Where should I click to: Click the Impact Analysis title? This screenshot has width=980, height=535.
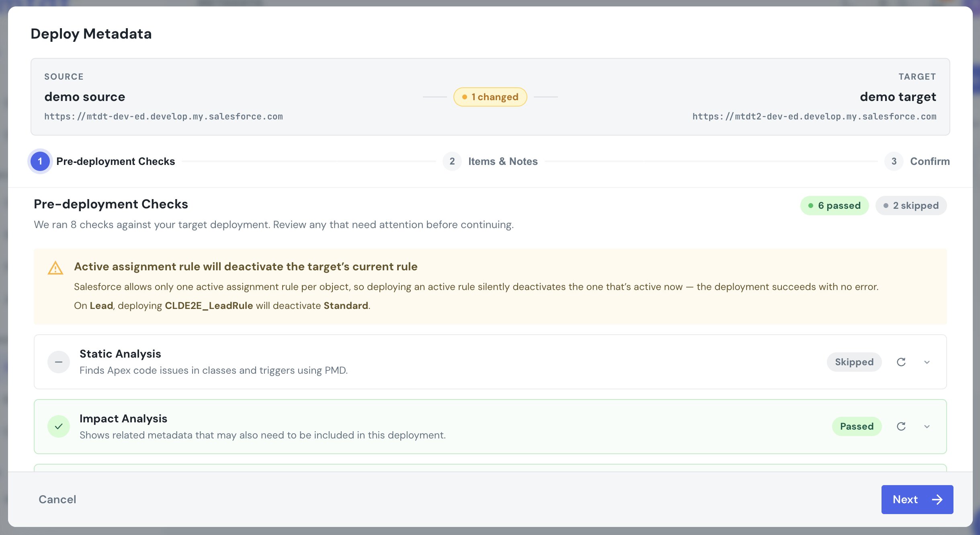(x=123, y=419)
